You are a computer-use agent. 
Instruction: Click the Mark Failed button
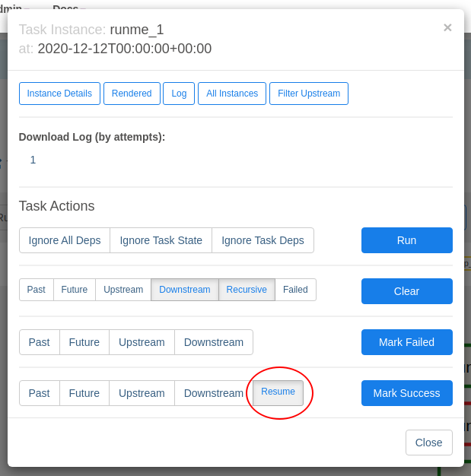pos(407,342)
